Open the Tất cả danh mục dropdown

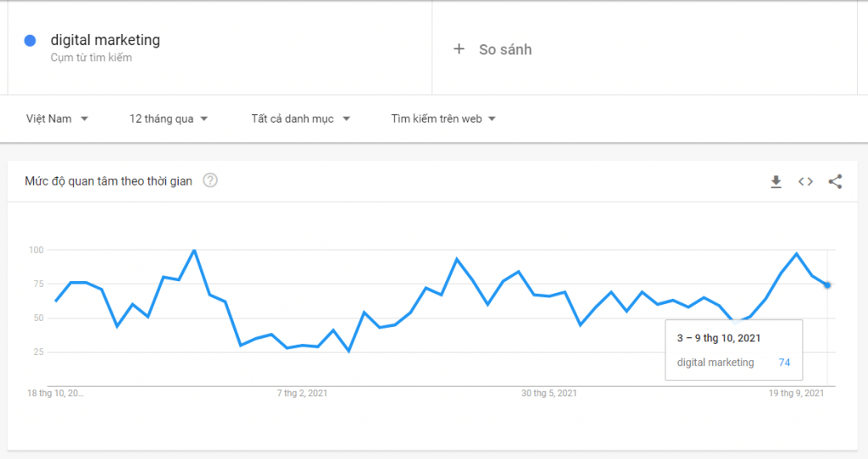(300, 119)
